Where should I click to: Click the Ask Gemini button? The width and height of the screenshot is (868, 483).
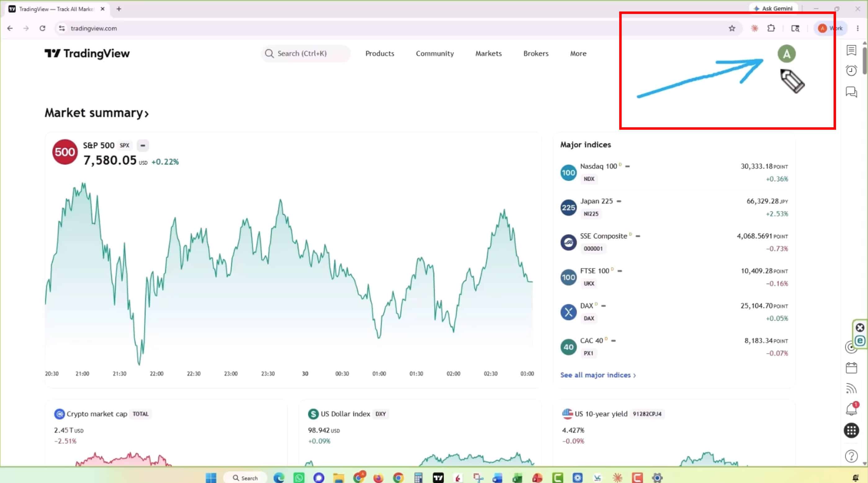[x=774, y=8]
